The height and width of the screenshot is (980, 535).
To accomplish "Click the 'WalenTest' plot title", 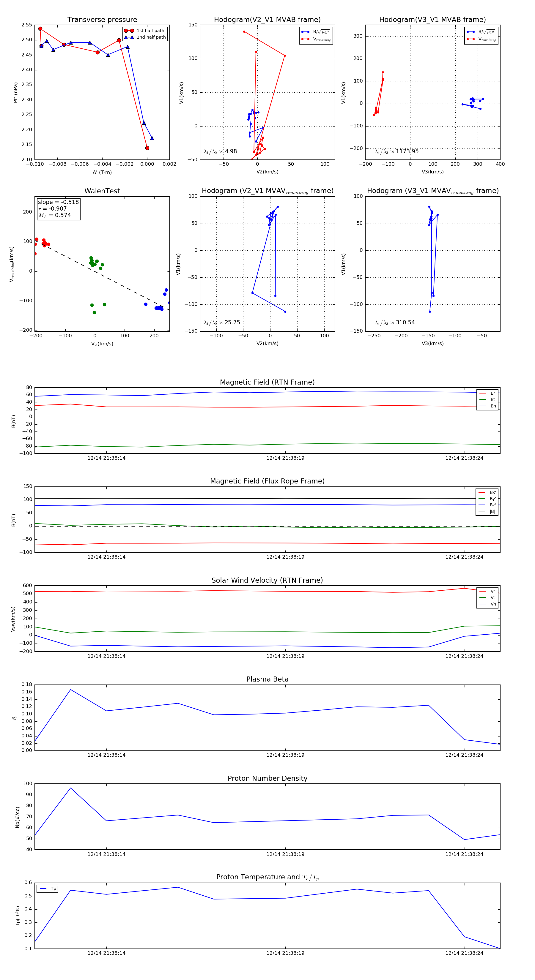I will point(102,191).
